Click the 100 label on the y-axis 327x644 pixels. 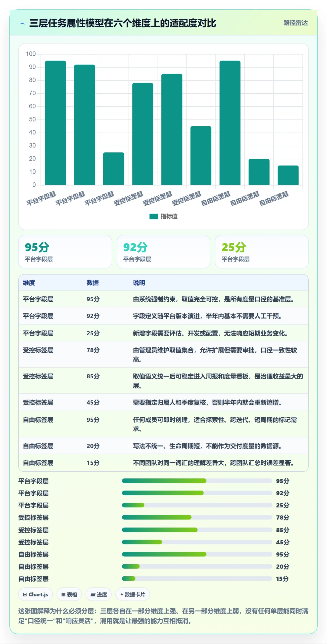tap(31, 54)
